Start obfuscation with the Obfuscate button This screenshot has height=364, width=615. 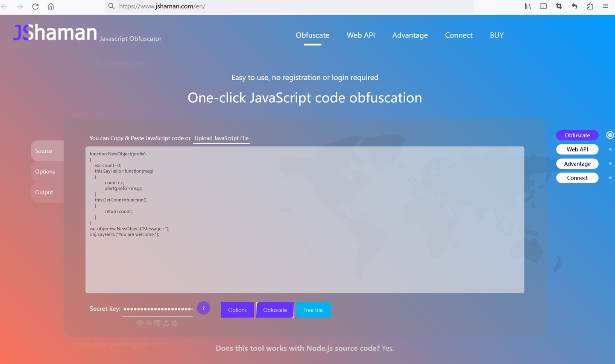(275, 310)
